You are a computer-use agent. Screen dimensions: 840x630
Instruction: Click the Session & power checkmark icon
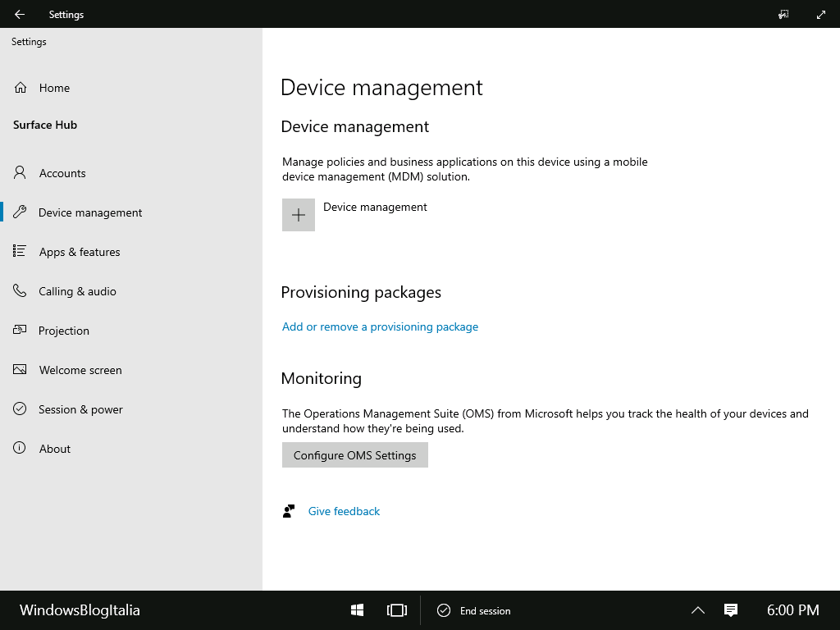click(20, 409)
